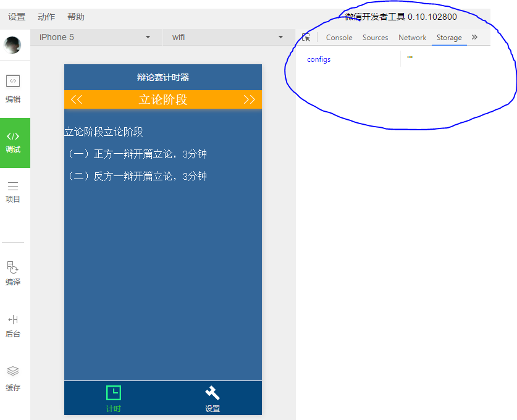Image resolution: width=517 pixels, height=420 pixels.
Task: Switch to the Network tab
Action: tap(412, 38)
